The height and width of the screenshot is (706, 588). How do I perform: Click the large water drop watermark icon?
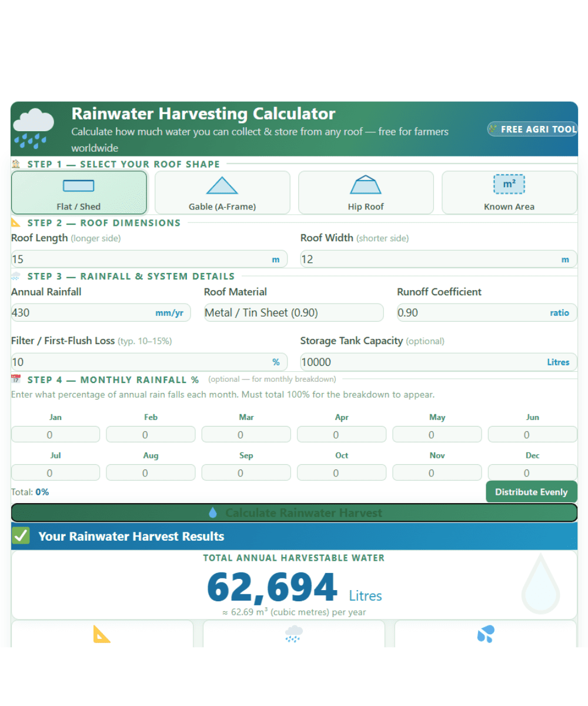tap(541, 583)
